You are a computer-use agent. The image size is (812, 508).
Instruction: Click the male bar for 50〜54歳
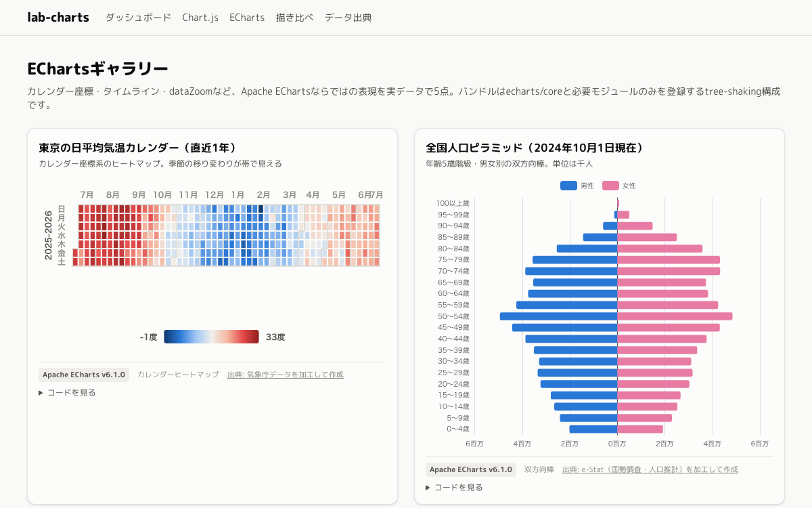(x=559, y=316)
